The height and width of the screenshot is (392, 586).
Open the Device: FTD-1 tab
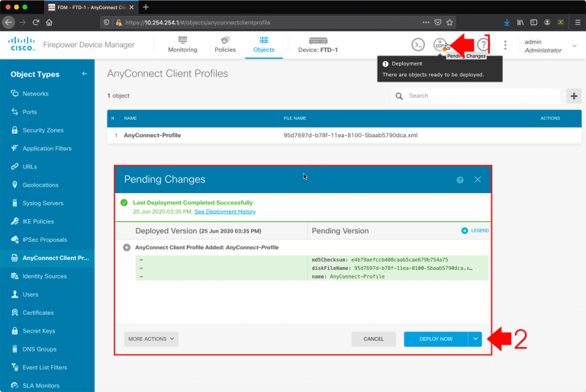(x=317, y=45)
